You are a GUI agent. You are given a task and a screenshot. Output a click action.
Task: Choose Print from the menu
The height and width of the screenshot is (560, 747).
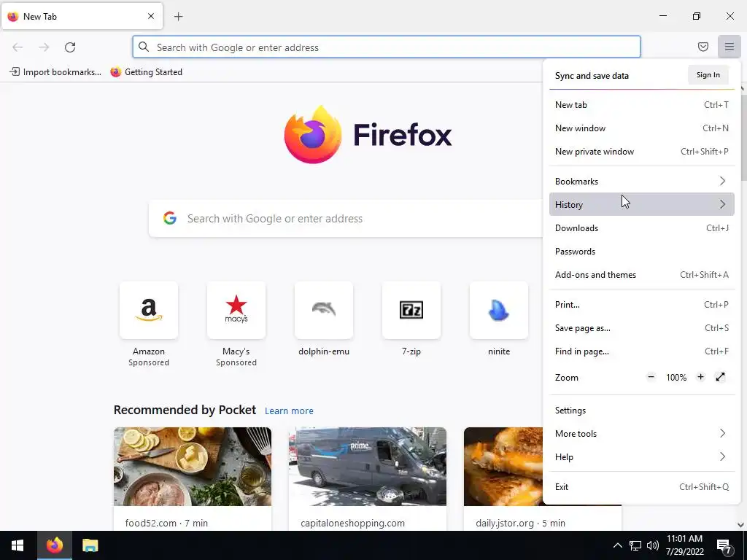point(642,305)
